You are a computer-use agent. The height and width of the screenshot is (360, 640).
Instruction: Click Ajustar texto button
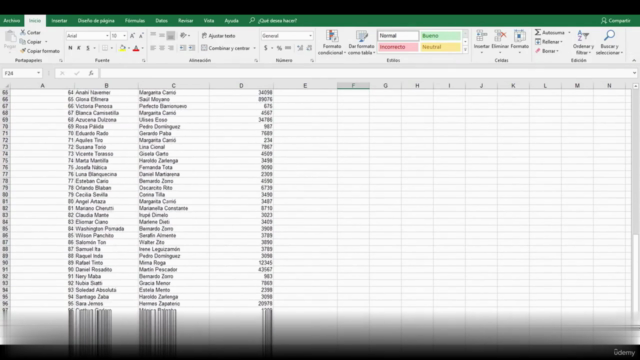[x=218, y=36]
